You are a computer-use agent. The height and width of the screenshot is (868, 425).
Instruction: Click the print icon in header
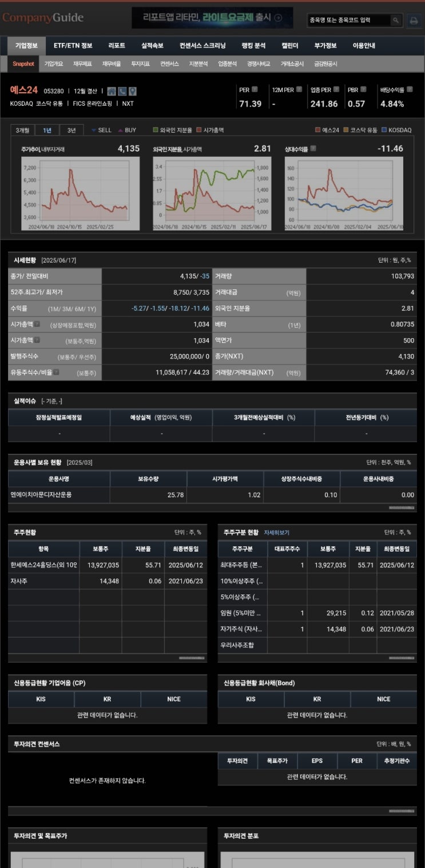pyautogui.click(x=413, y=21)
